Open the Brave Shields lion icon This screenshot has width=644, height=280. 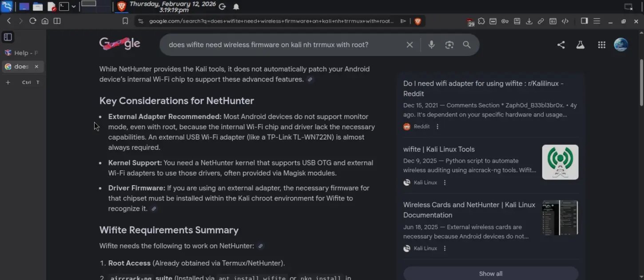pos(417,21)
